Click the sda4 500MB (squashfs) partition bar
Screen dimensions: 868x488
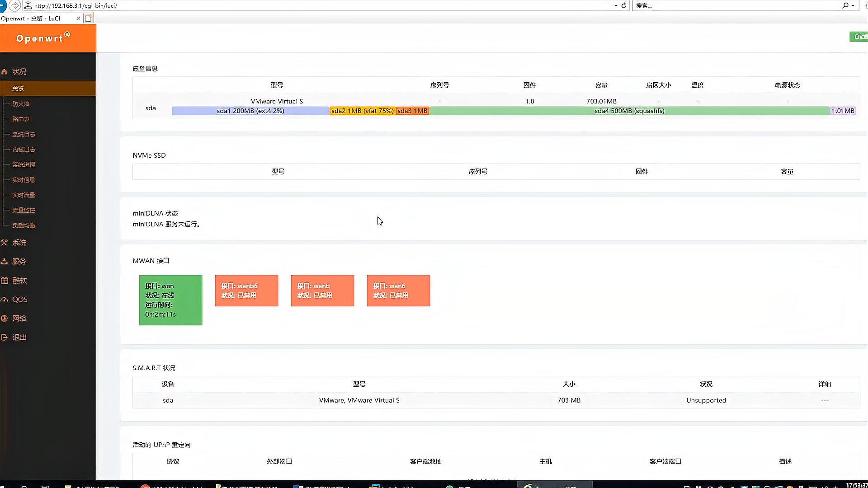pos(629,111)
